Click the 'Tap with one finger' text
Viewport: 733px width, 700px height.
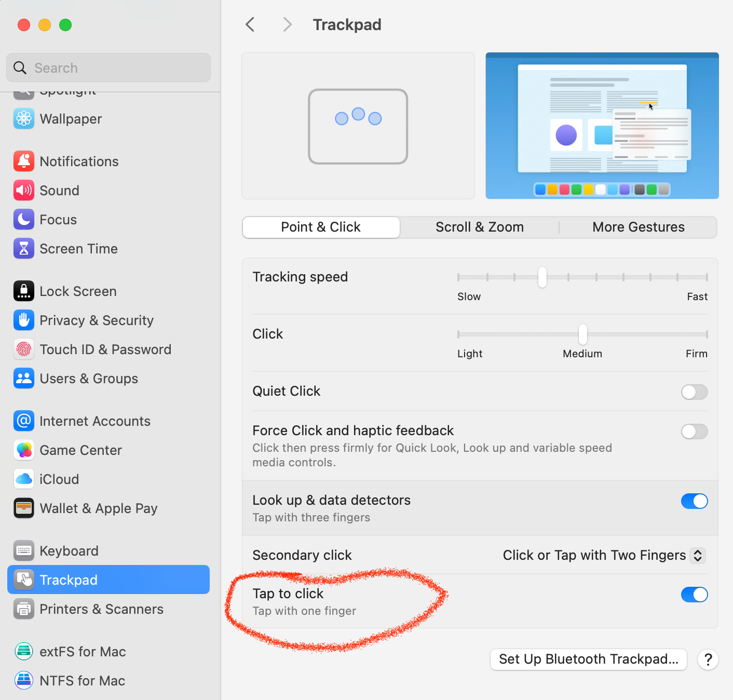[304, 611]
